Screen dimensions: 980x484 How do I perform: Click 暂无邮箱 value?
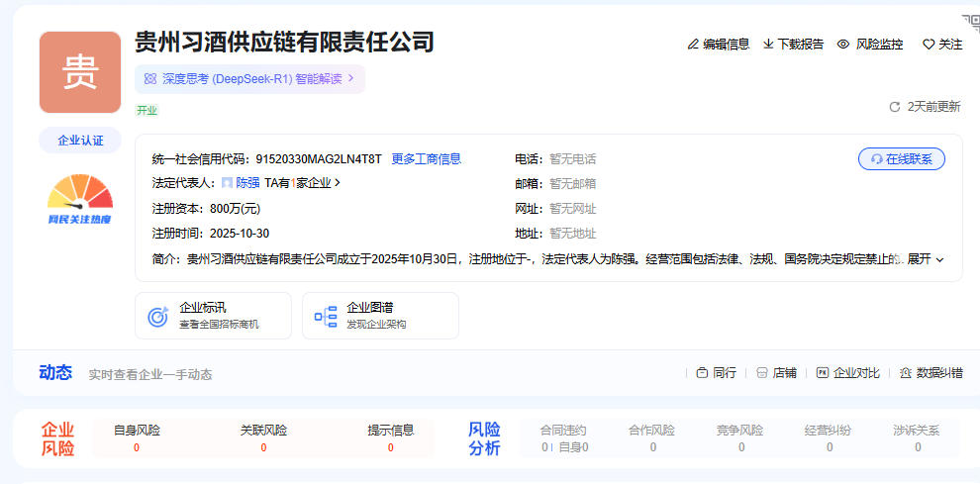[572, 184]
